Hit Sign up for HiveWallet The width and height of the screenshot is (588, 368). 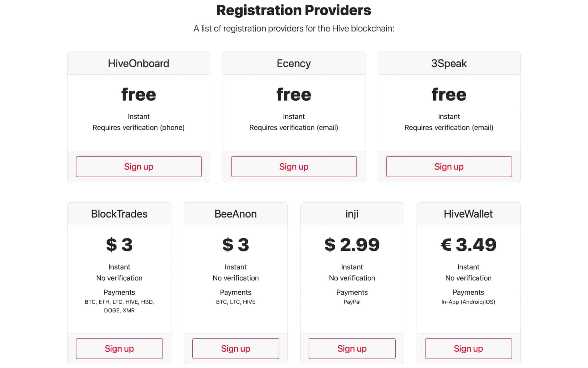(468, 348)
